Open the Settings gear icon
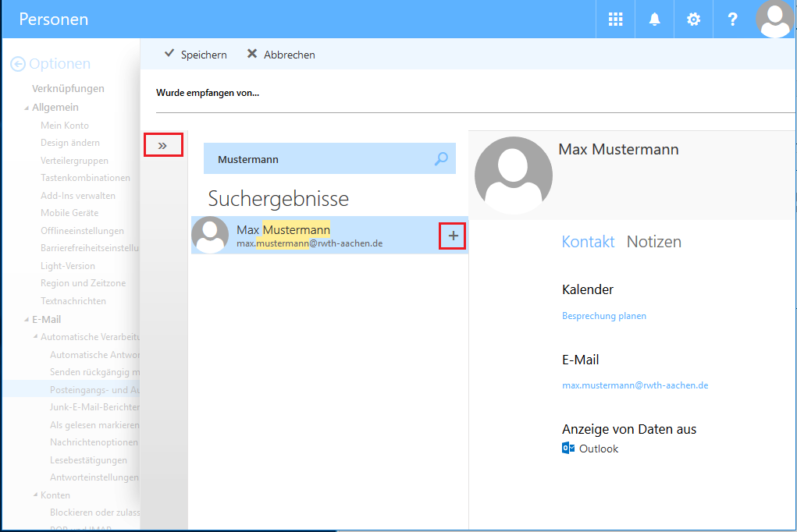Image resolution: width=797 pixels, height=532 pixels. (693, 19)
